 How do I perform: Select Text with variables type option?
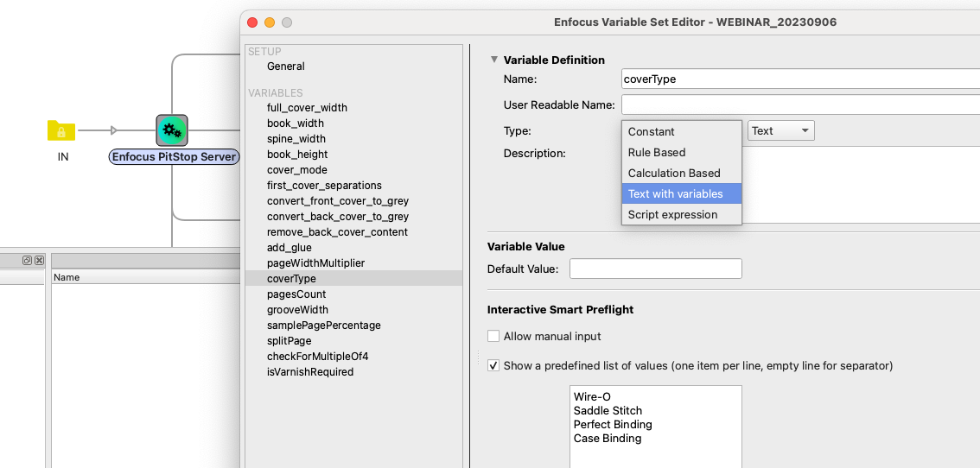tap(681, 193)
